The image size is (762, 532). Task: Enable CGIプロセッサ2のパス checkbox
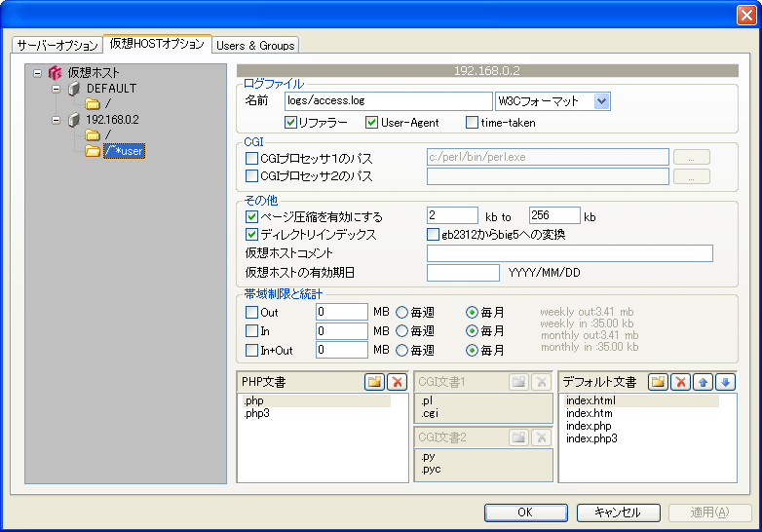click(x=251, y=176)
